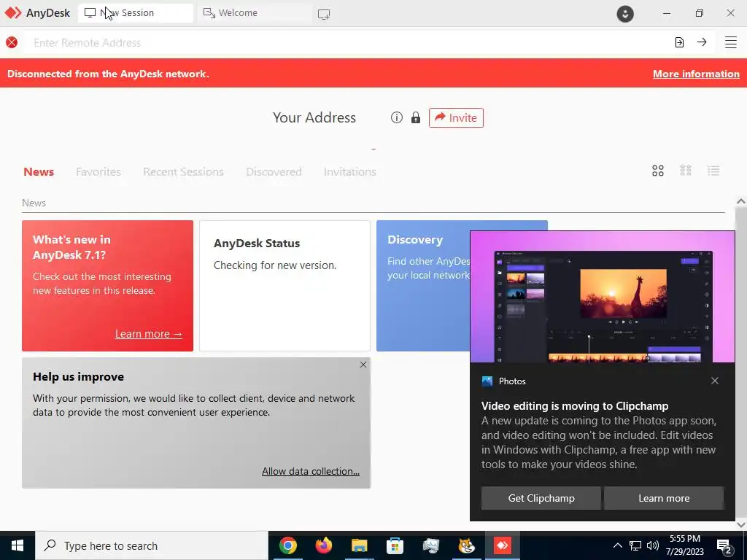
Task: Click the AnyDesk Status card
Action: pyautogui.click(x=285, y=286)
